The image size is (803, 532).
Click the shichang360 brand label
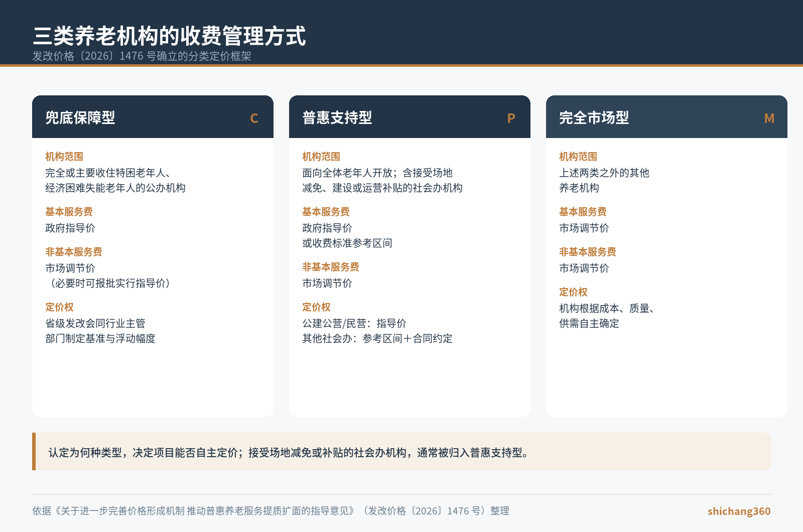coord(739,511)
